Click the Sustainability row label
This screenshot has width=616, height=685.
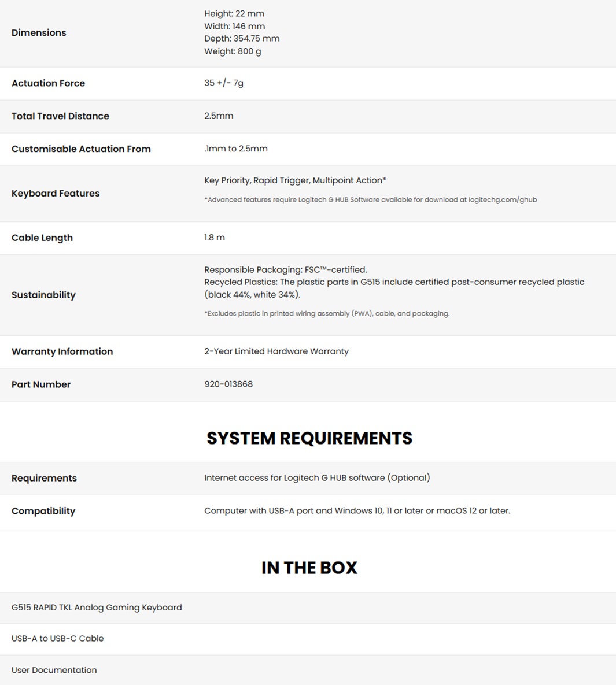pos(43,295)
